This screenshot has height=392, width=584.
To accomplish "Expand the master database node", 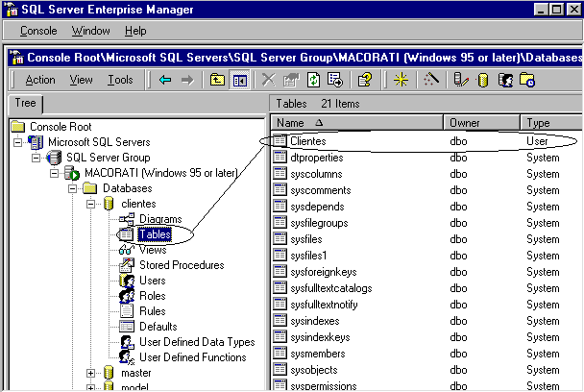I will point(90,373).
